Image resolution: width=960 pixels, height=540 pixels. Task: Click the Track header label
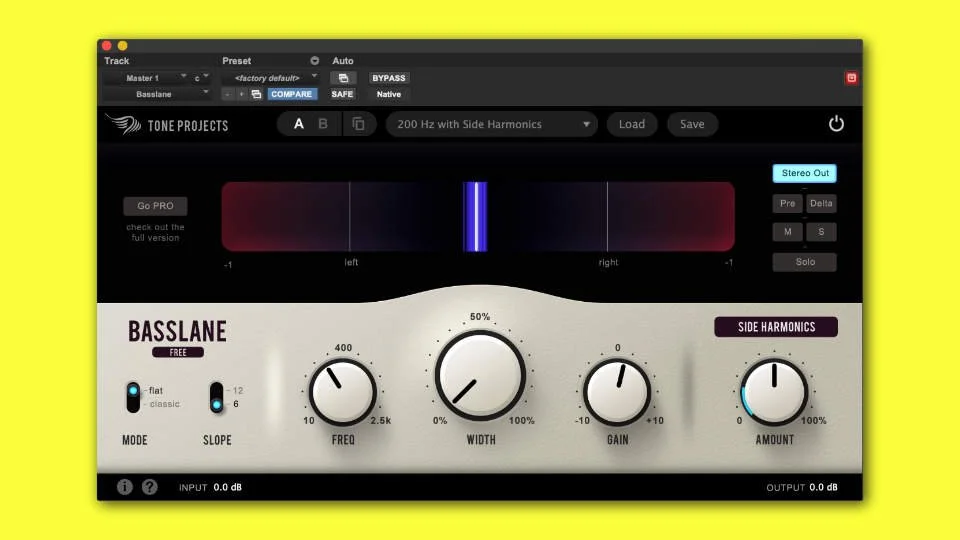[x=116, y=61]
